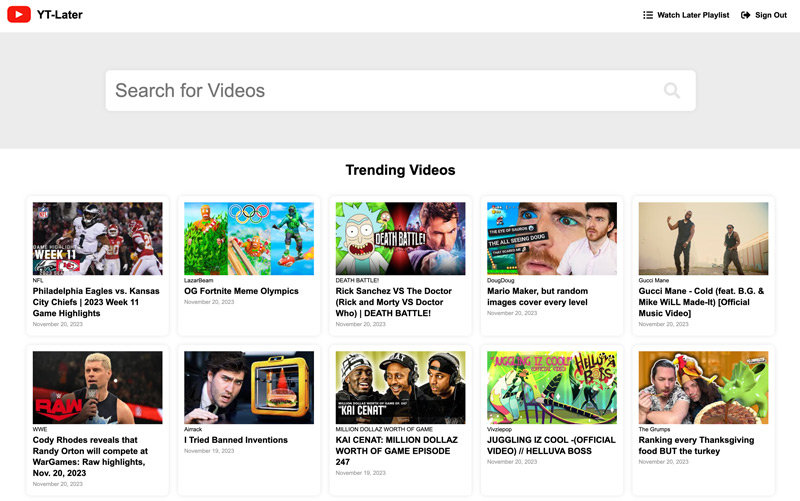Click the 'Airrack' channel name
Viewport: 800px width, 501px height.
coord(193,429)
